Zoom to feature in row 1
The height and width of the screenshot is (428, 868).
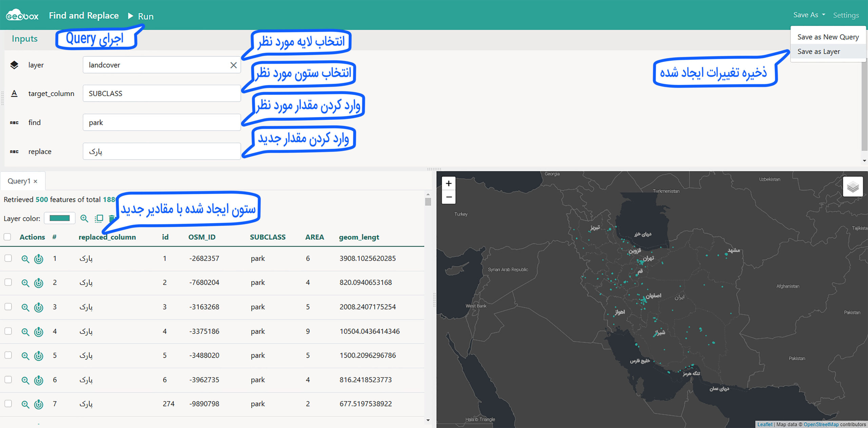25,259
